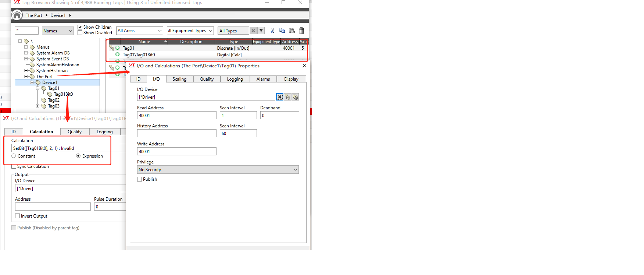The width and height of the screenshot is (644, 275).
Task: Switch to the Scaling tab
Action: (179, 79)
